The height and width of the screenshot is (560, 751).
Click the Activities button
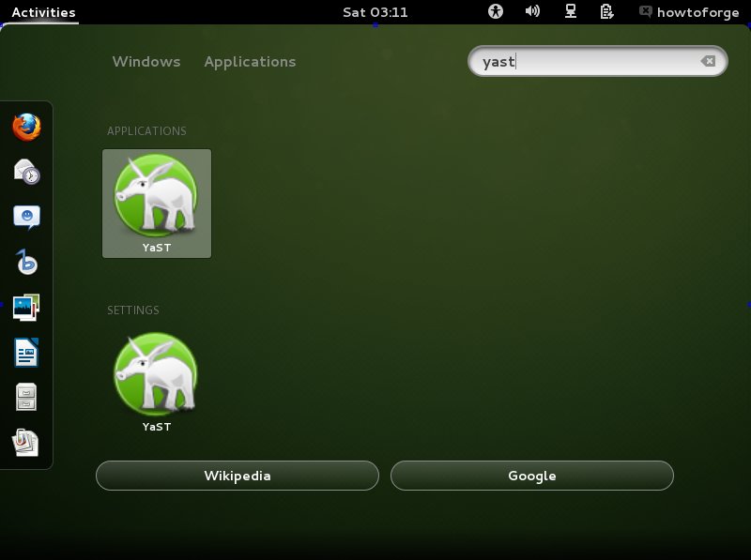[43, 12]
